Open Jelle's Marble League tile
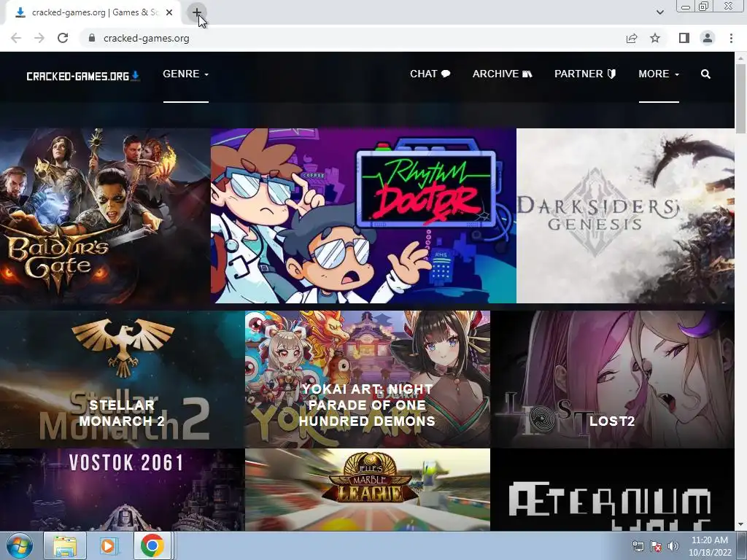747x560 pixels. pos(368,489)
